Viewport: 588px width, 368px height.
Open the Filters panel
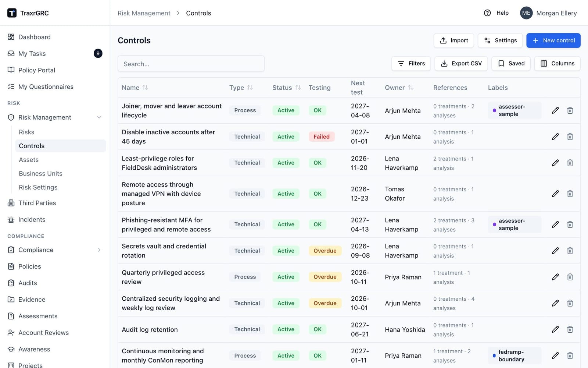tap(411, 63)
